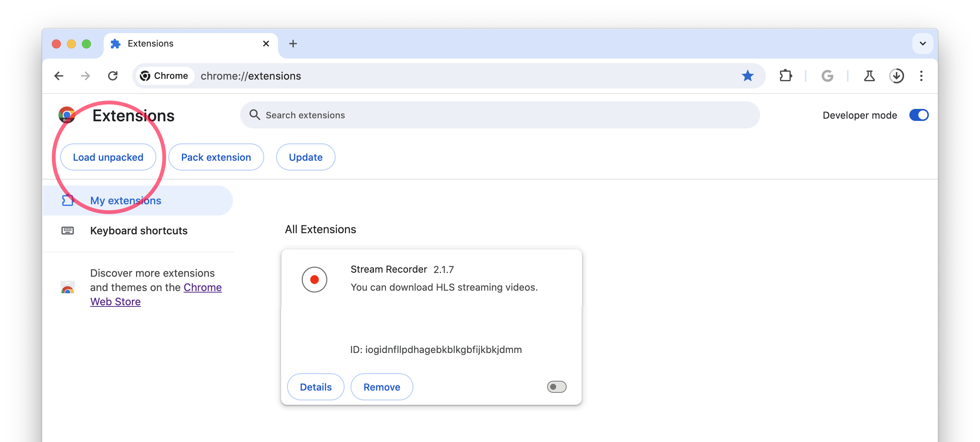The image size is (980, 442).
Task: Close the Extensions tab
Action: [266, 44]
